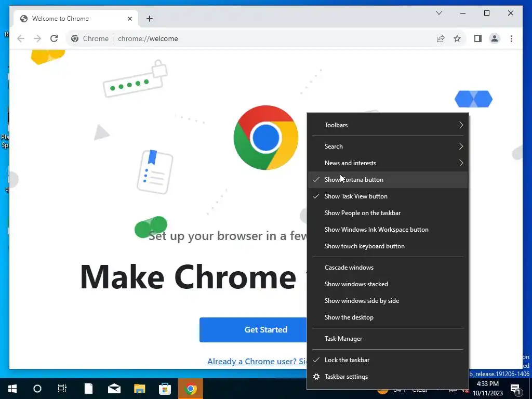
Task: Choose Show windows stacked
Action: point(388,284)
